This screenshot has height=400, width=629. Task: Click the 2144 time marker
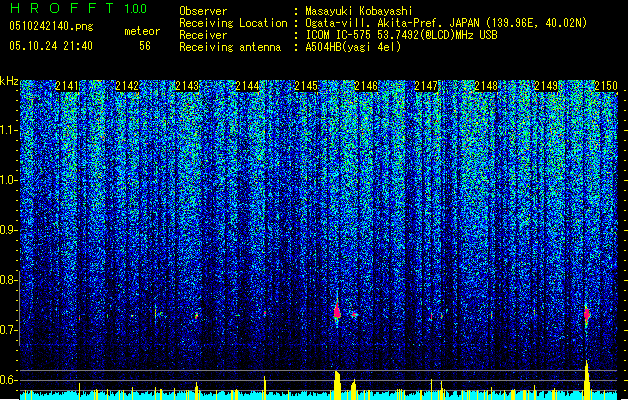pos(247,86)
